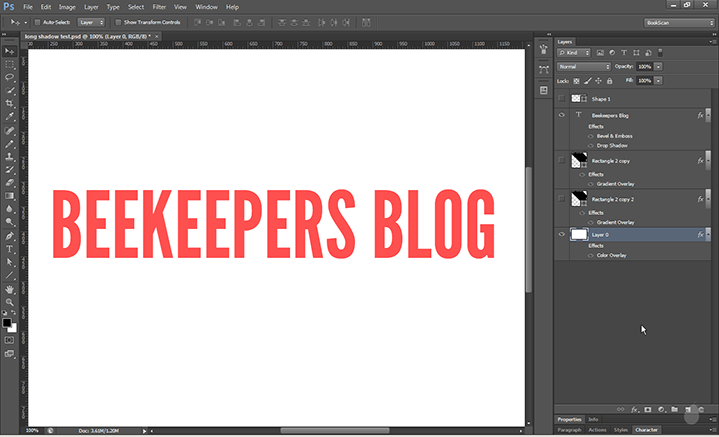Click the lock transparent pixels icon
The height and width of the screenshot is (437, 719).
tap(577, 80)
